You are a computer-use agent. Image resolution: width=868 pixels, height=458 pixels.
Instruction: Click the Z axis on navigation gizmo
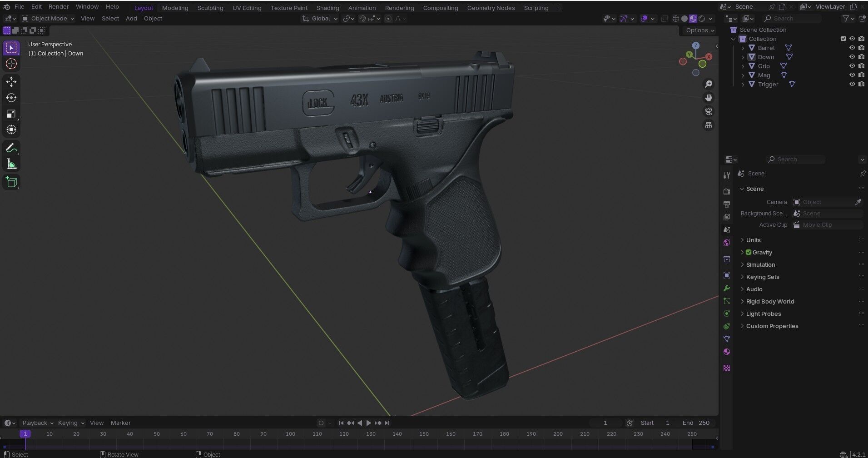696,45
